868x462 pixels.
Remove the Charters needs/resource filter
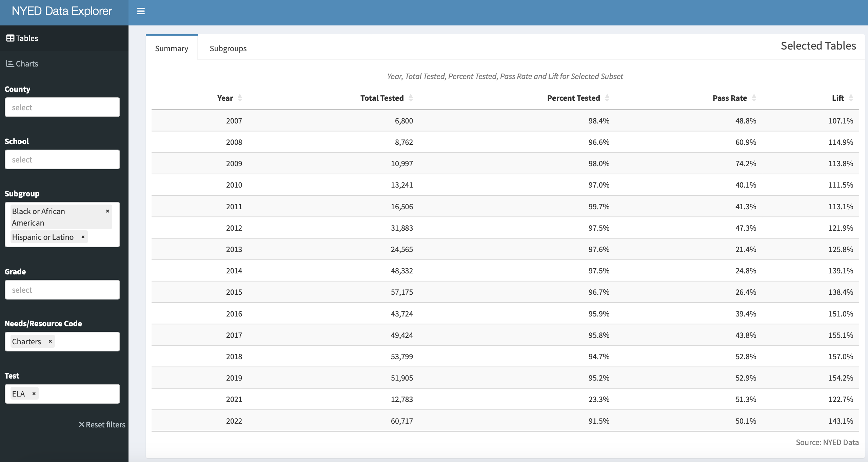pos(50,341)
